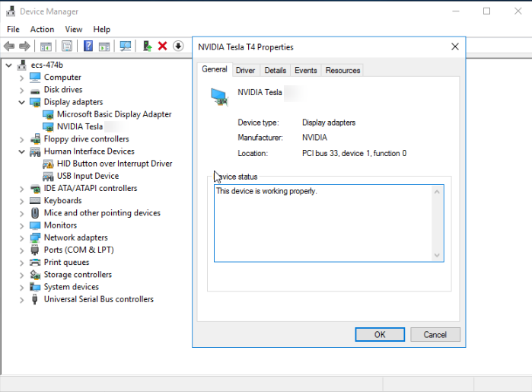Click the Back arrow toolbar icon
This screenshot has height=392, width=532.
[9, 46]
